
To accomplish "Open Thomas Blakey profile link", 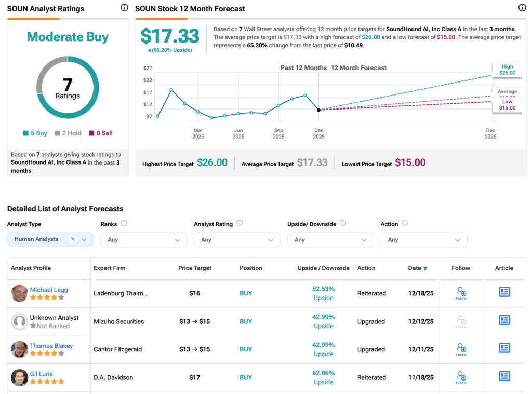I will (x=51, y=346).
